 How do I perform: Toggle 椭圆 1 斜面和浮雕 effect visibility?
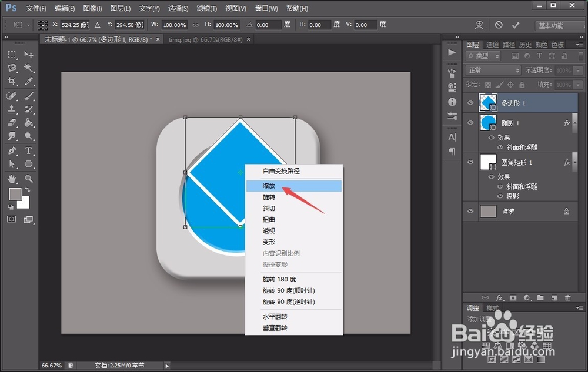500,148
